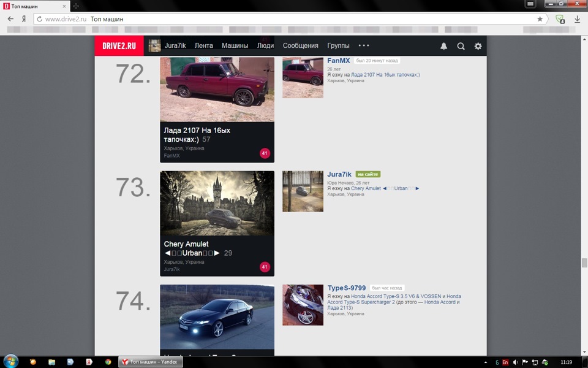Screen dimensions: 588x368
Task: Click FanMX name under Лада card
Action: point(171,155)
